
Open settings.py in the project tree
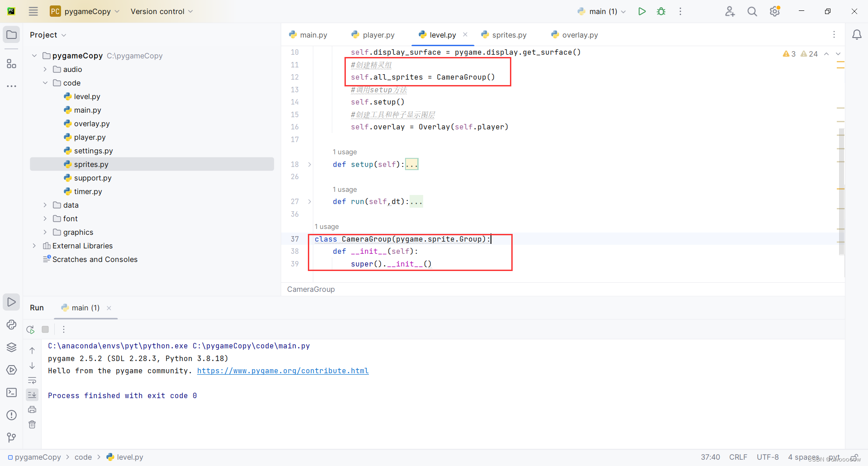point(94,151)
